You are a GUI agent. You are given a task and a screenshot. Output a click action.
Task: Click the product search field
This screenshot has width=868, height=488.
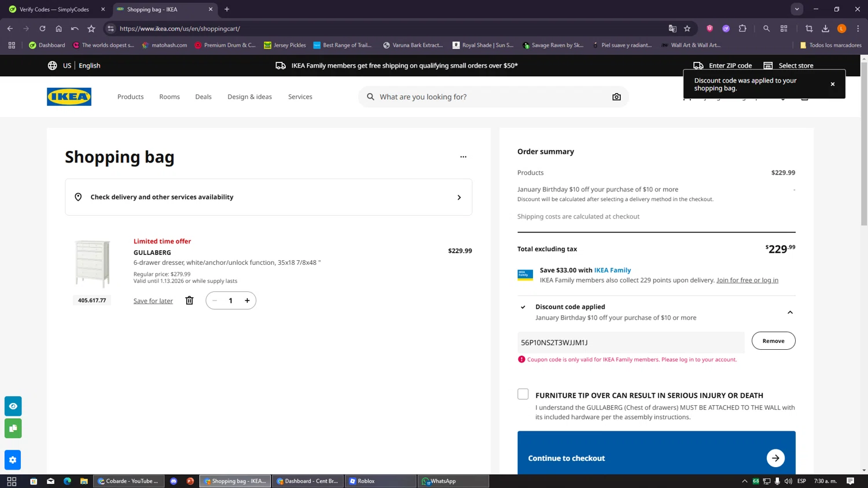pos(492,97)
